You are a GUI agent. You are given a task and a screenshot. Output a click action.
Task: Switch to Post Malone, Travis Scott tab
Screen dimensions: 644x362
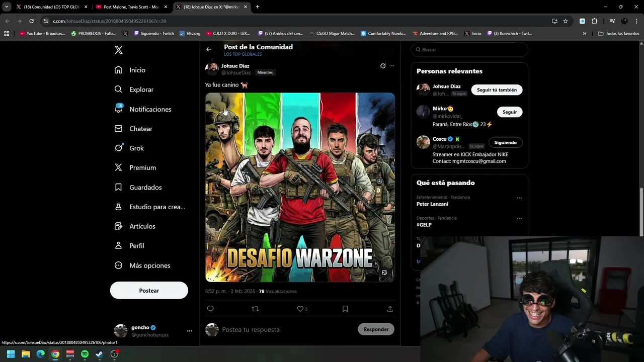132,7
